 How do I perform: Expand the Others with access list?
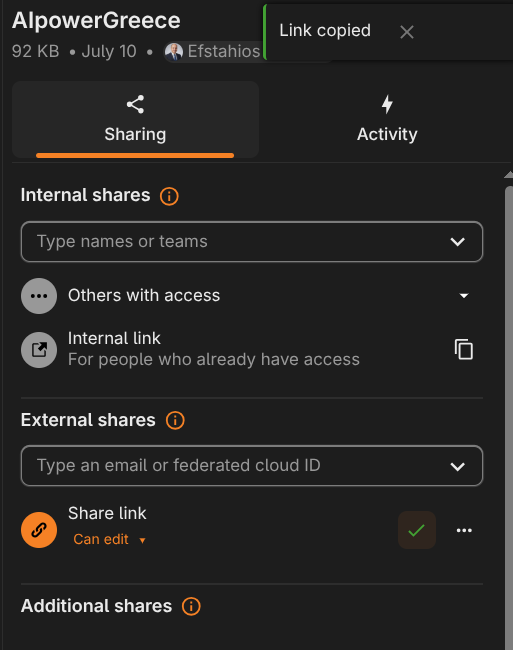point(464,296)
